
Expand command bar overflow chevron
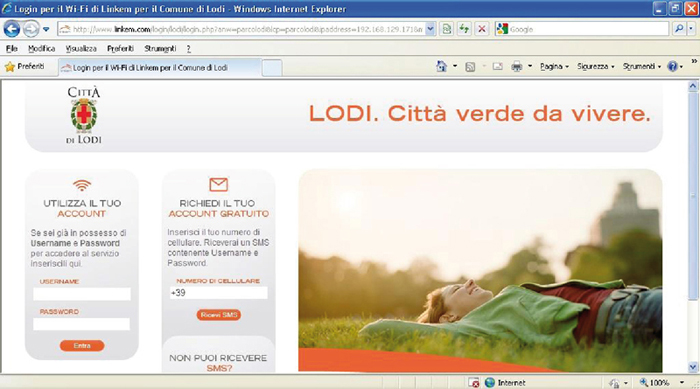[694, 61]
